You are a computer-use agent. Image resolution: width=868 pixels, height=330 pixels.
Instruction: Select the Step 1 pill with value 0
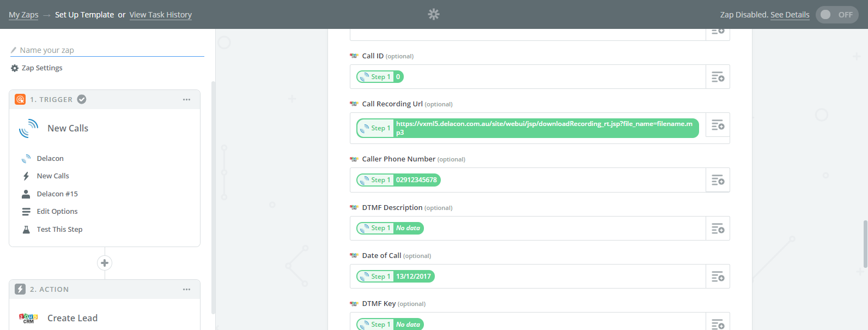[380, 77]
